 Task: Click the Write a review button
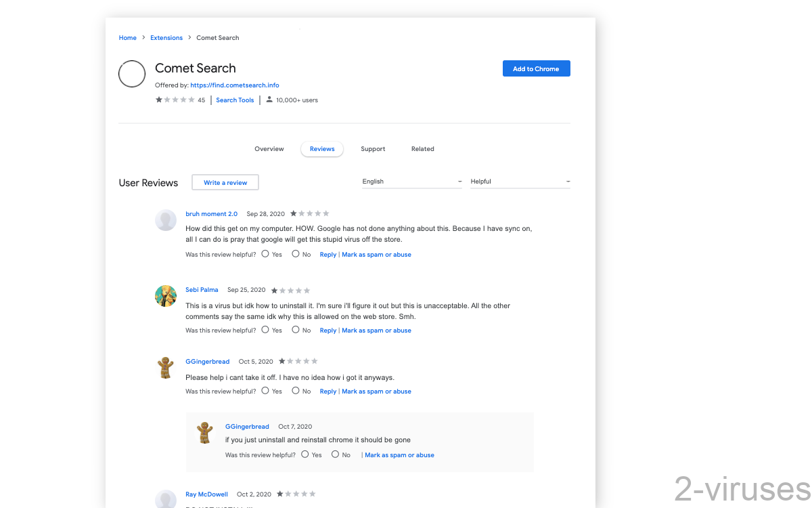[x=225, y=182]
